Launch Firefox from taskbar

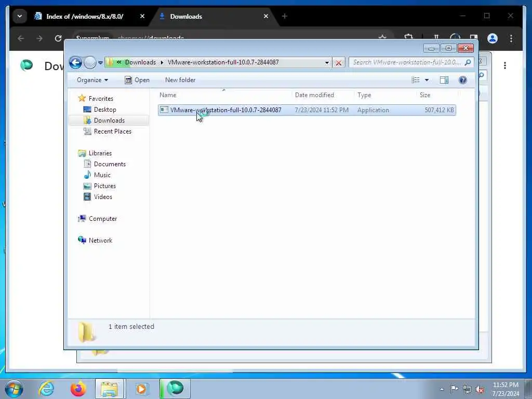(78, 389)
